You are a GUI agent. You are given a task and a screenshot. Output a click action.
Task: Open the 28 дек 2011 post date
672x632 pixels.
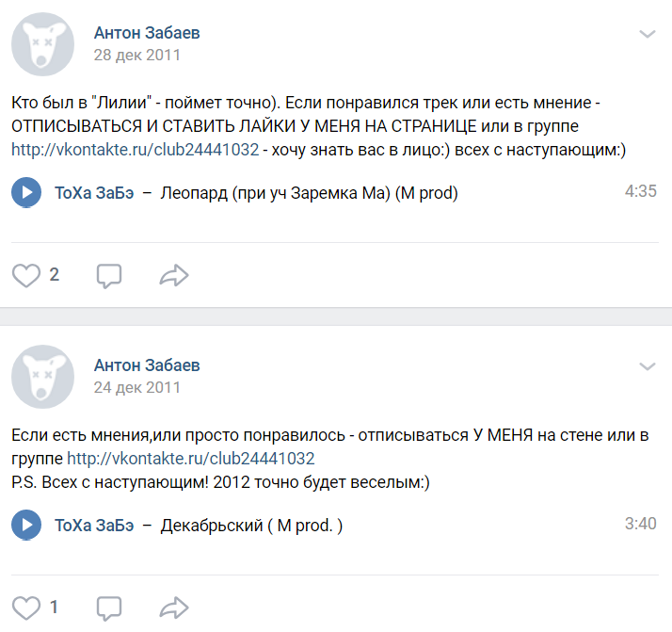pyautogui.click(x=136, y=55)
